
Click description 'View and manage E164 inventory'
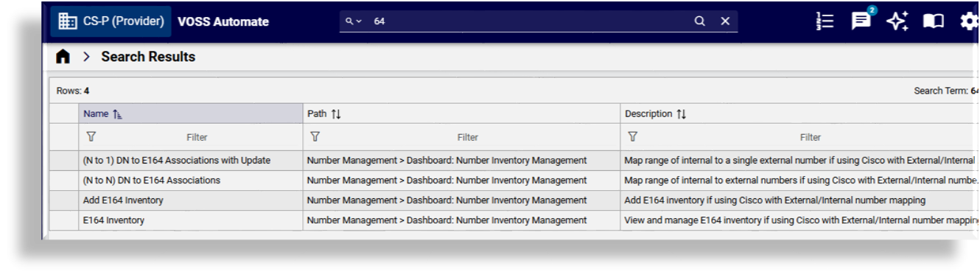(802, 220)
